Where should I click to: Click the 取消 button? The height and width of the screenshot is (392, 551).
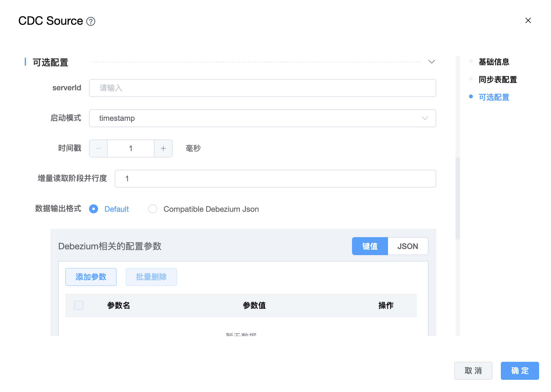473,371
